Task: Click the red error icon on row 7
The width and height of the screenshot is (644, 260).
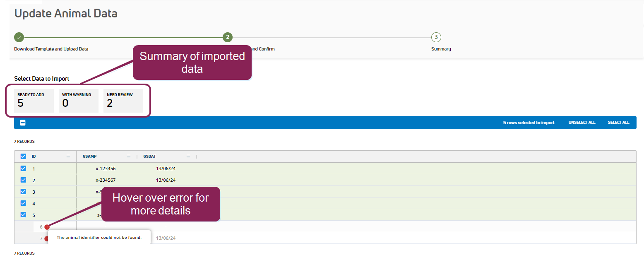Action: (46, 238)
